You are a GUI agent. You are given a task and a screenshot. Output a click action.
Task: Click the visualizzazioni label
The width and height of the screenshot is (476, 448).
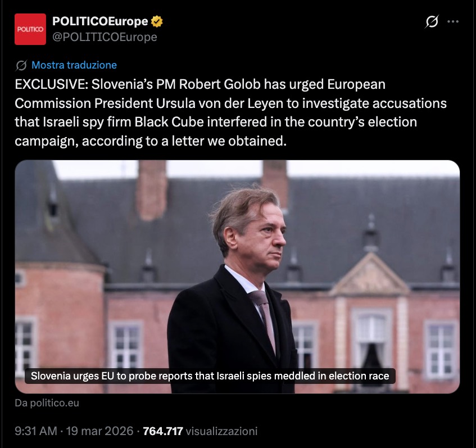[x=221, y=431]
